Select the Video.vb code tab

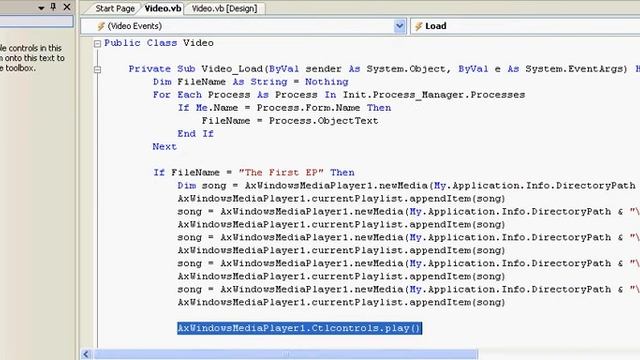tap(163, 8)
